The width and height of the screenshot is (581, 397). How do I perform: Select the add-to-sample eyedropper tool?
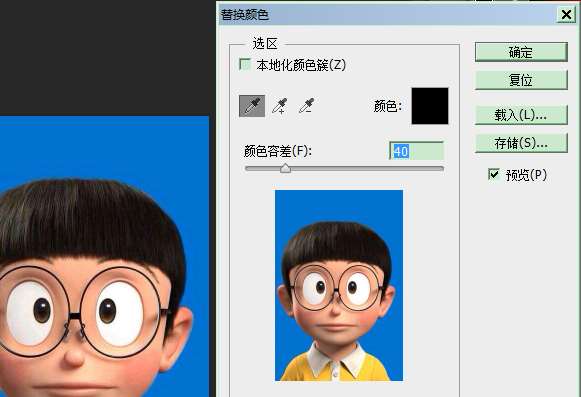click(280, 106)
